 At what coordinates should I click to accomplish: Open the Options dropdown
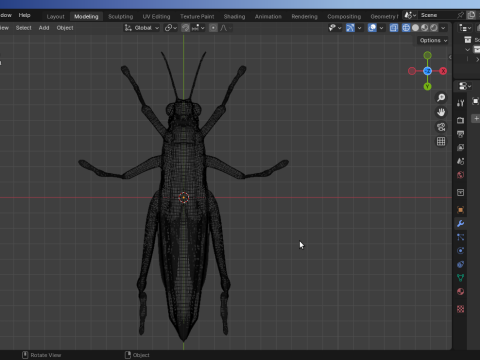[433, 40]
